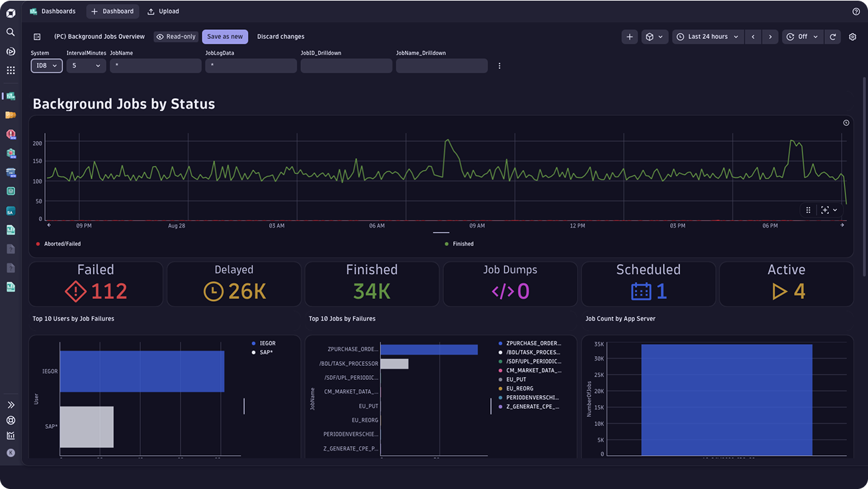Image resolution: width=868 pixels, height=489 pixels.
Task: Click the plus icon to add a tile
Action: (x=629, y=37)
